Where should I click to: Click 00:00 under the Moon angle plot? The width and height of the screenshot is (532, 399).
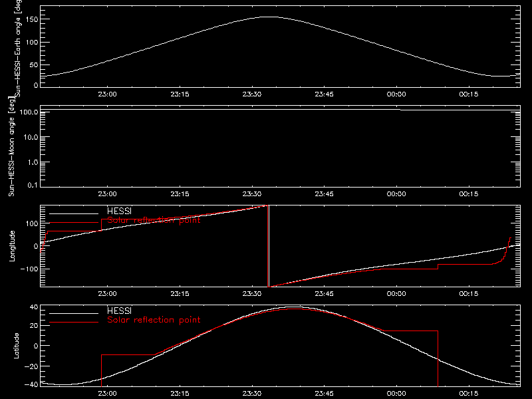coord(396,194)
